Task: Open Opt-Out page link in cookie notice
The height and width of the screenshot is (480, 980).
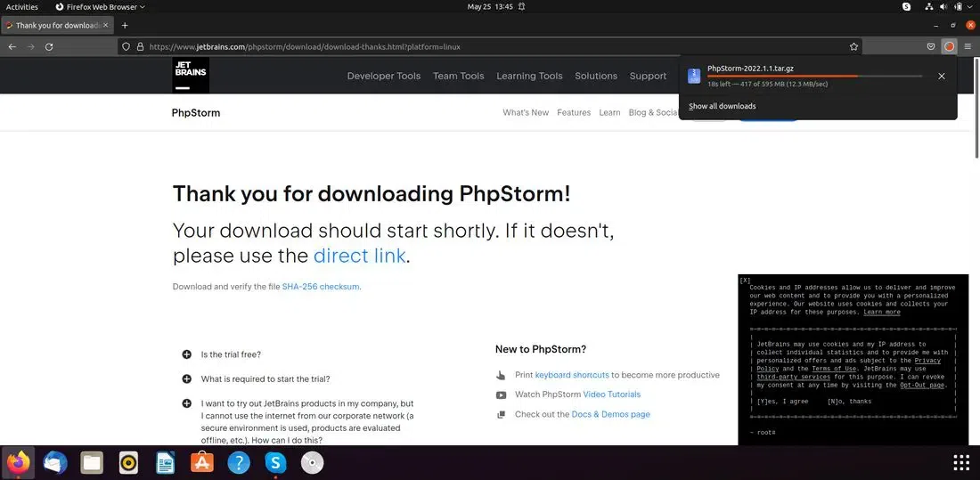Action: (x=922, y=385)
